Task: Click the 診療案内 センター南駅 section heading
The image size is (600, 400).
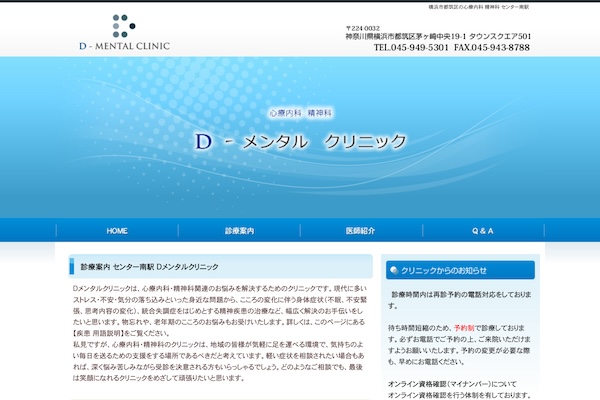Action: click(149, 267)
